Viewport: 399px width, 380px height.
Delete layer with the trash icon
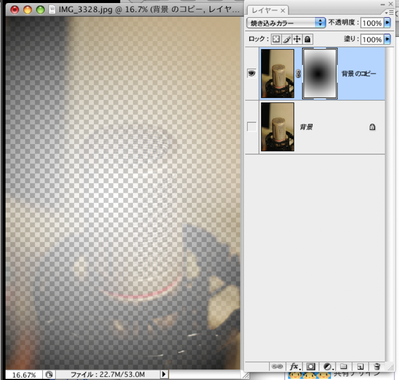(x=377, y=366)
